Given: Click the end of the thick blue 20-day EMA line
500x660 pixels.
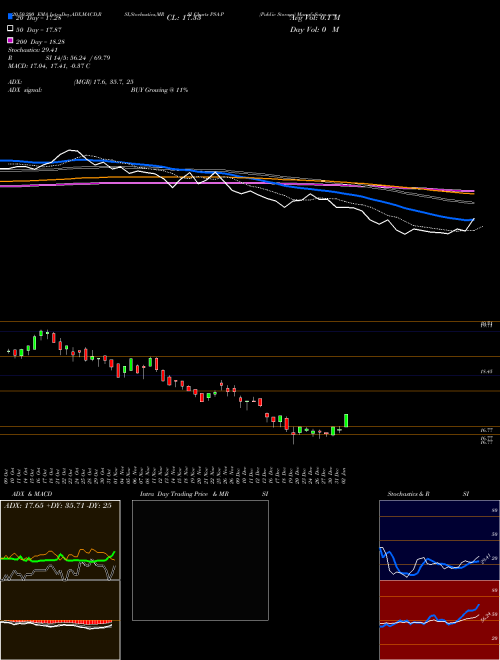Looking at the screenshot, I should click(x=471, y=220).
